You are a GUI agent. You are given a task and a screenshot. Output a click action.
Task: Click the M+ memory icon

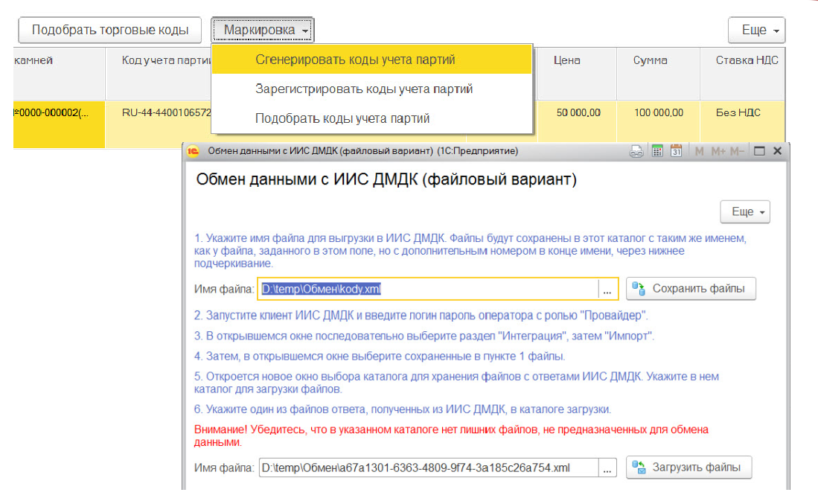pos(718,151)
